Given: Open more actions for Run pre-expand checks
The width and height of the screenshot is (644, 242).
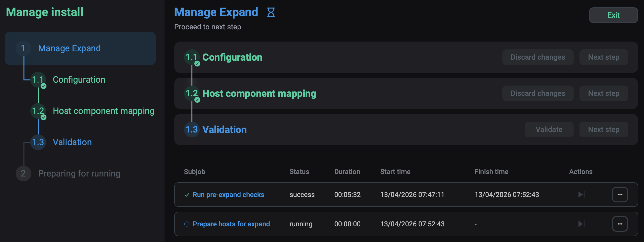Looking at the screenshot, I should [620, 195].
